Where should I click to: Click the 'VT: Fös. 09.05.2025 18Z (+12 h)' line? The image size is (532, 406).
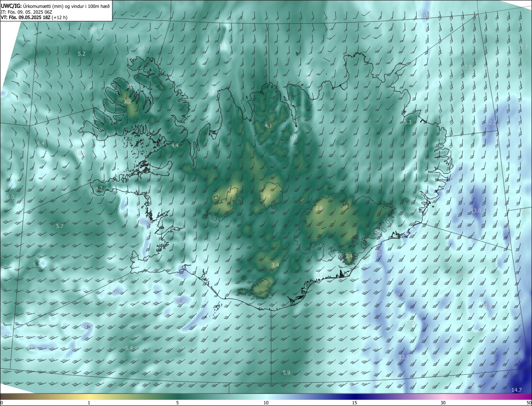(34, 17)
